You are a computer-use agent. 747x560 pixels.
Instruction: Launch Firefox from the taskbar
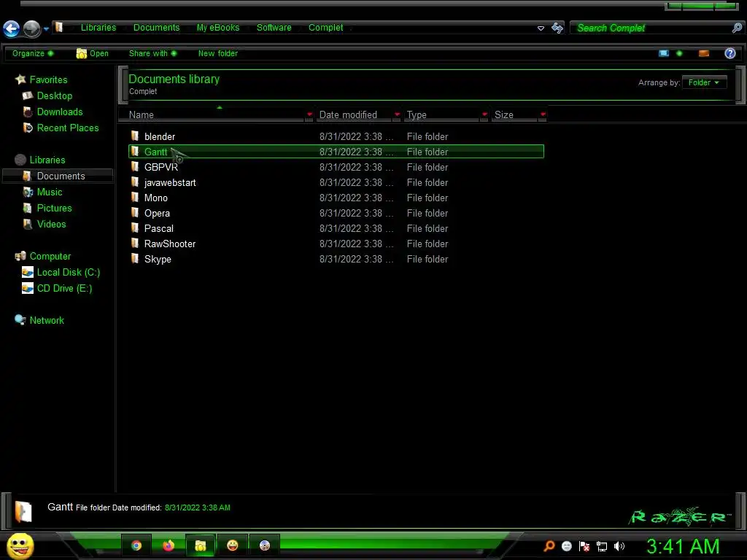point(169,545)
